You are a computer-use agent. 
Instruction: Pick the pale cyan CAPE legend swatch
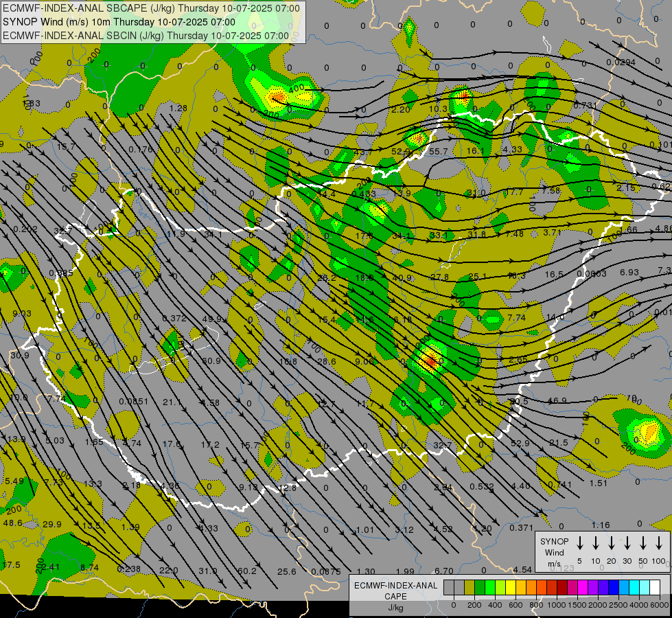pyautogui.click(x=645, y=587)
